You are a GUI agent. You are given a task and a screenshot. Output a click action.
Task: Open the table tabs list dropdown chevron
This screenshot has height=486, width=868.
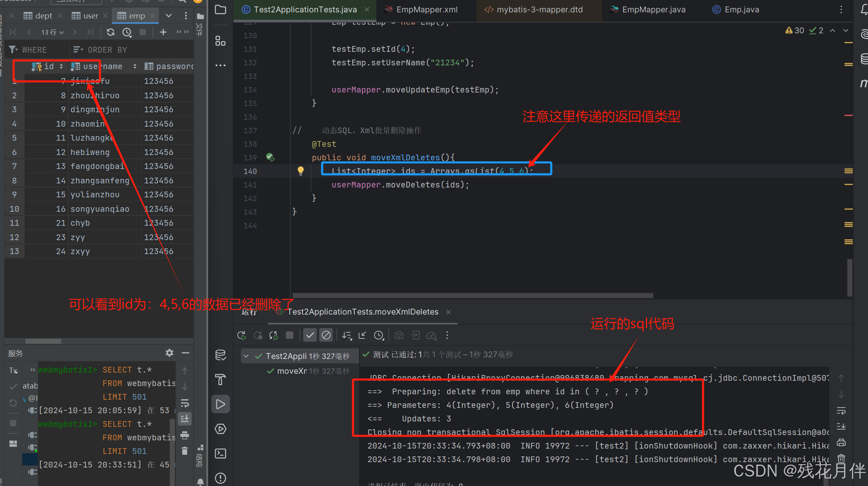[x=169, y=16]
